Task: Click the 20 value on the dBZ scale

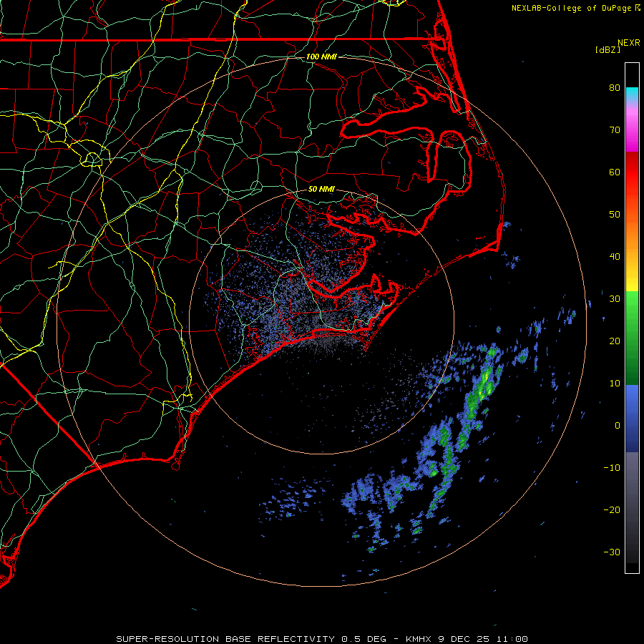Action: (615, 341)
